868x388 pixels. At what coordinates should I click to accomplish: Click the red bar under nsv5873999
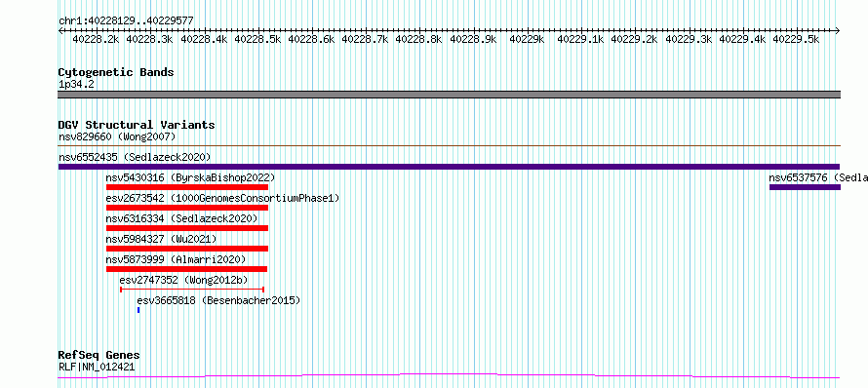tap(186, 269)
